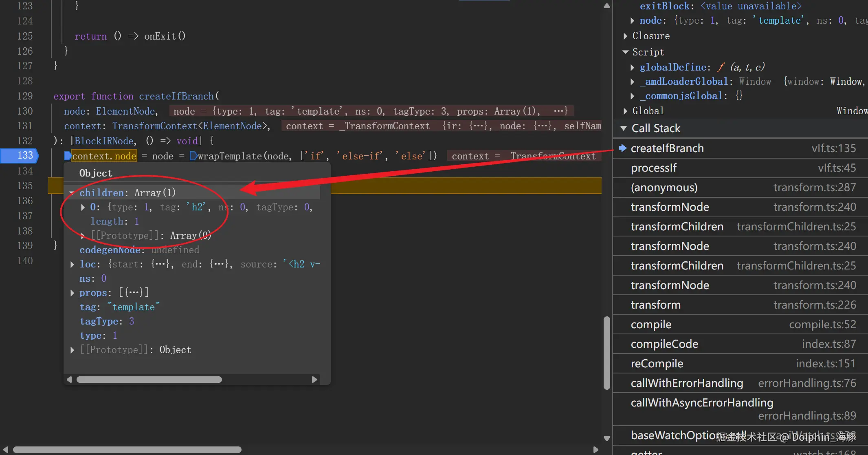This screenshot has width=868, height=455.
Task: Click codegenNode: undefined property in popup
Action: point(139,250)
